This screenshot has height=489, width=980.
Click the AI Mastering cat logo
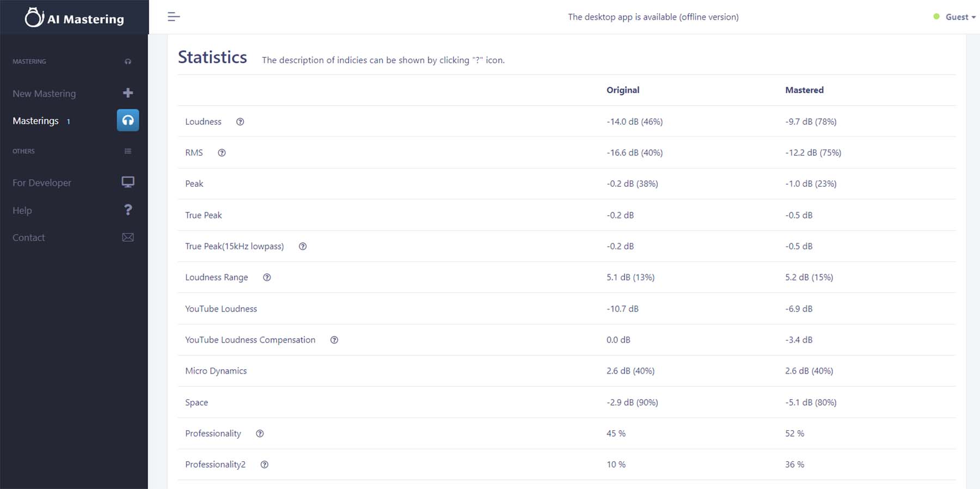click(x=34, y=16)
